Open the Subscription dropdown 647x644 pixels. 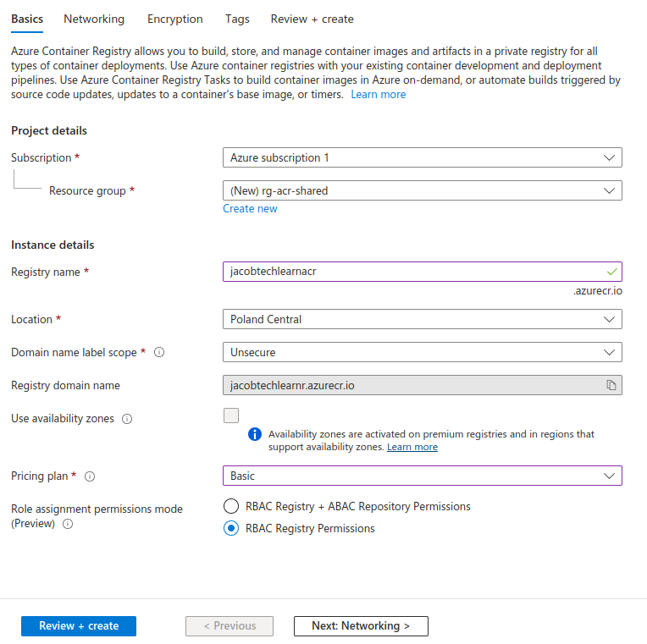click(x=422, y=157)
